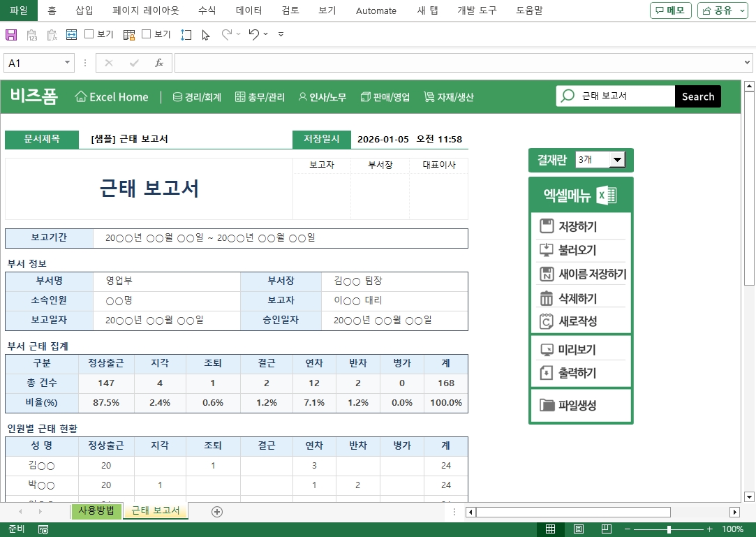The width and height of the screenshot is (756, 537).
Task: Expand the Name Box dropdown arrow
Action: pos(68,63)
